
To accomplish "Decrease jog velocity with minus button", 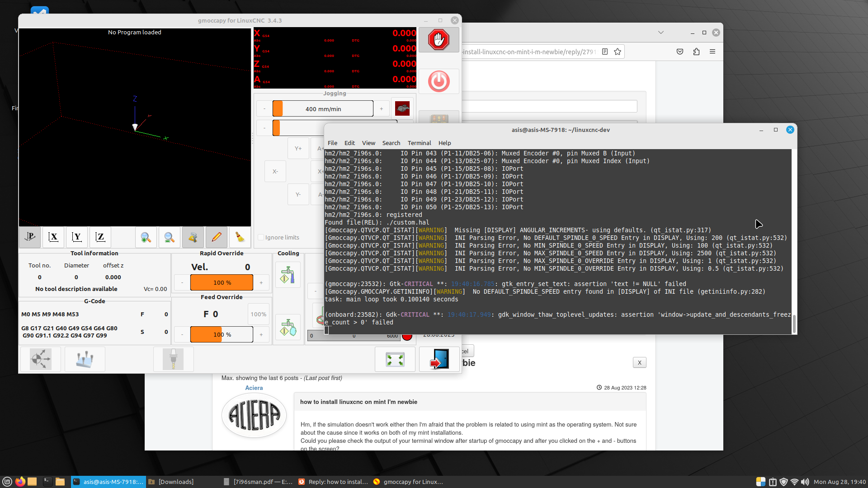I will (264, 108).
